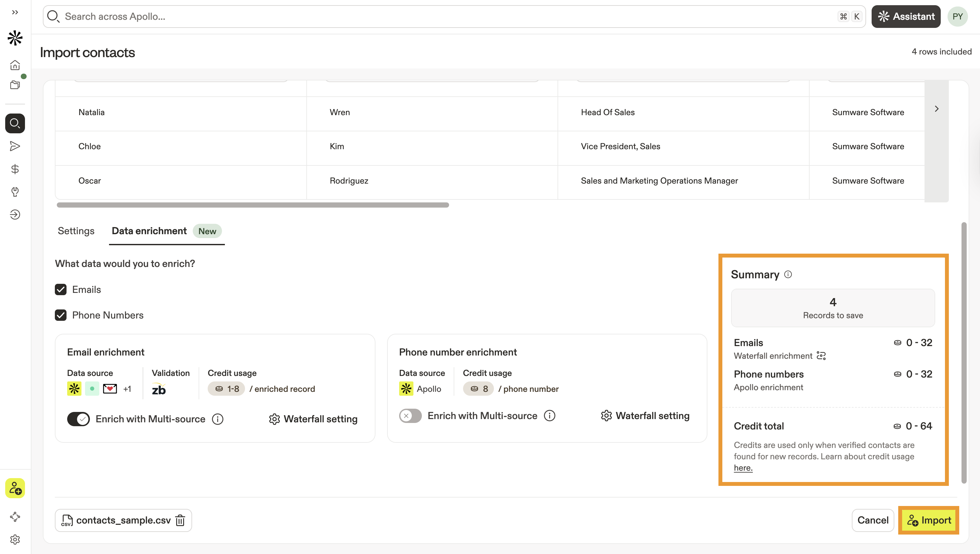Expand the +1 additional data sources
Screen dimensions: 980x554
(127, 389)
